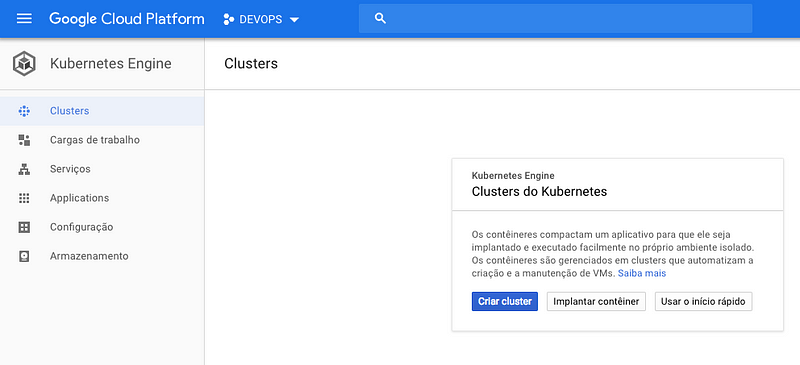Viewport: 800px width, 365px height.
Task: Click the Configuração icon
Action: [24, 227]
